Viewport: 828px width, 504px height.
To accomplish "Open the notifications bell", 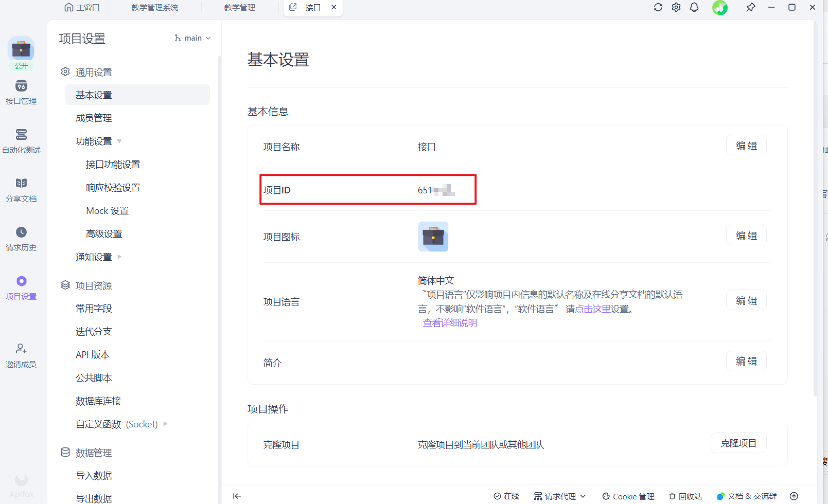I will point(694,7).
